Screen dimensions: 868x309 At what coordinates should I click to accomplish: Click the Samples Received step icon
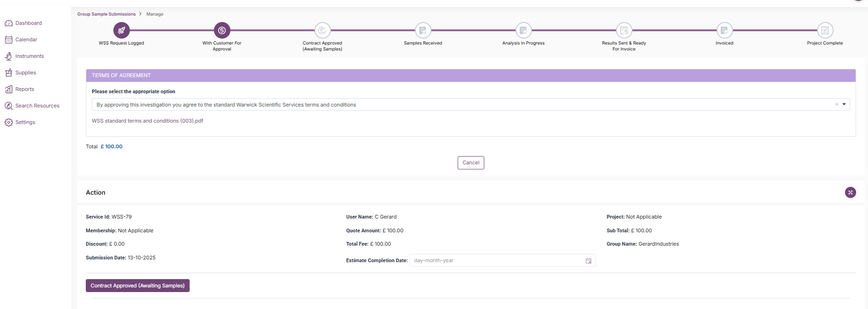pos(423,30)
